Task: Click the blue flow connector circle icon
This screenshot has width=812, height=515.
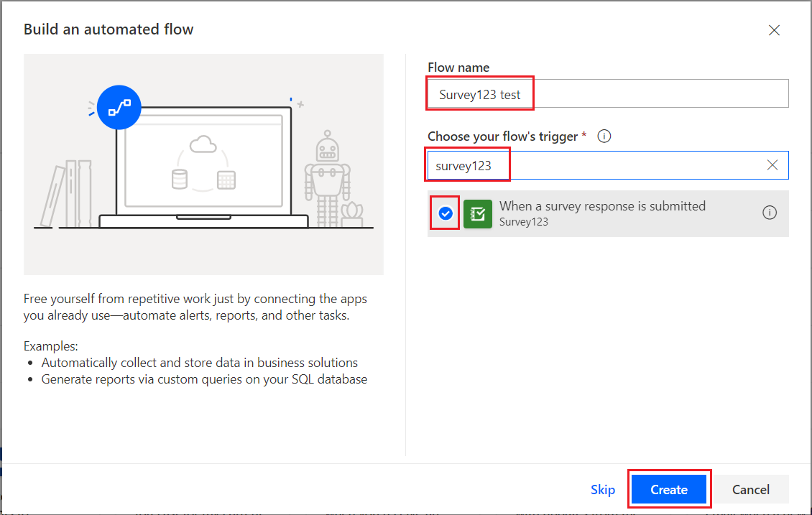Action: [x=119, y=107]
